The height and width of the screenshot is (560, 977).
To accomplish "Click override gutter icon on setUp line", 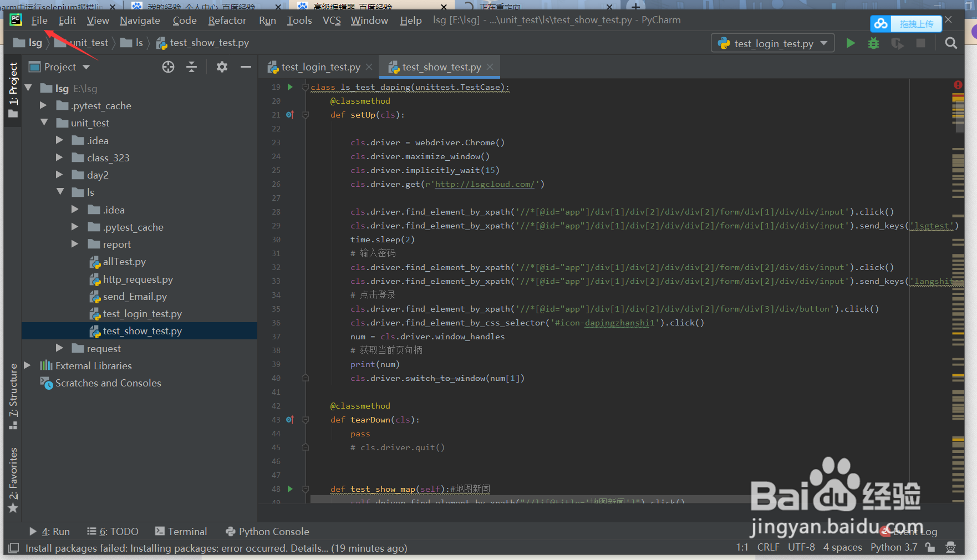I will (290, 115).
